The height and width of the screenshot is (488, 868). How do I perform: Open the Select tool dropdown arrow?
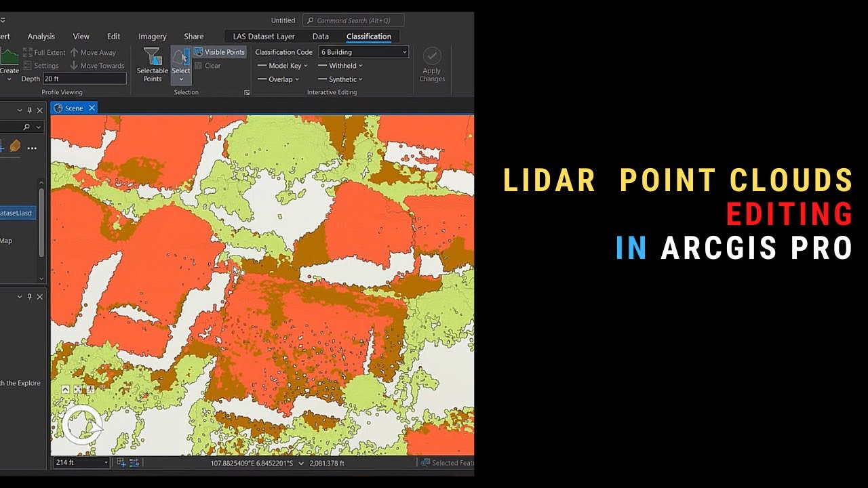coord(181,79)
